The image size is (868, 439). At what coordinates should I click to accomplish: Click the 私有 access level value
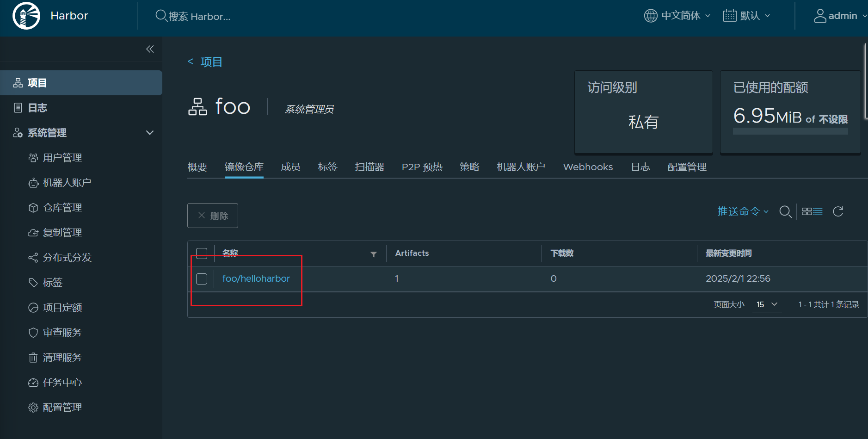pyautogui.click(x=643, y=122)
